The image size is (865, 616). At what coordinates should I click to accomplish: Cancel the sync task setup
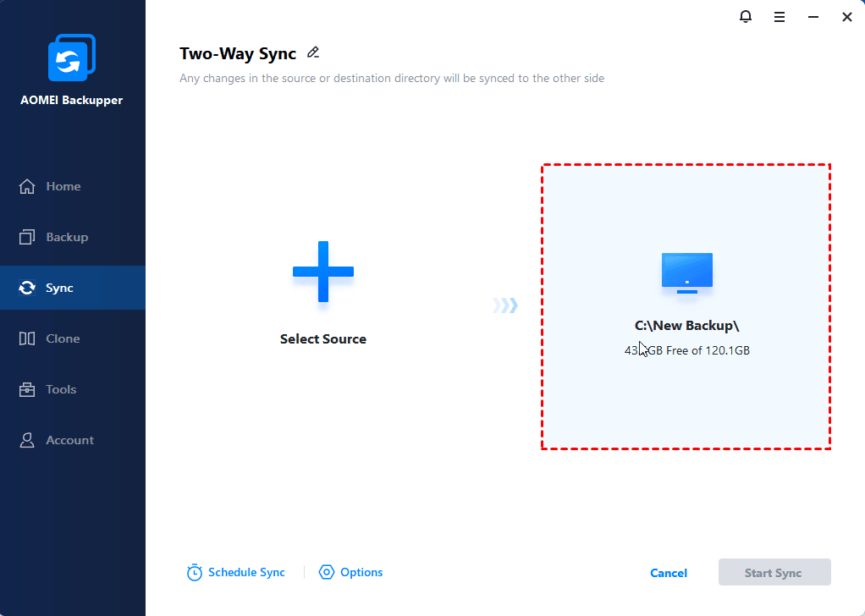pos(669,573)
